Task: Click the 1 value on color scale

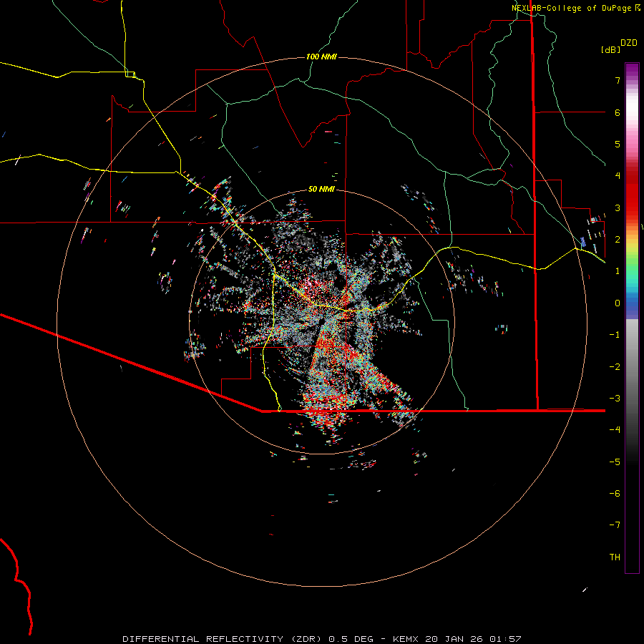Action: coord(618,271)
